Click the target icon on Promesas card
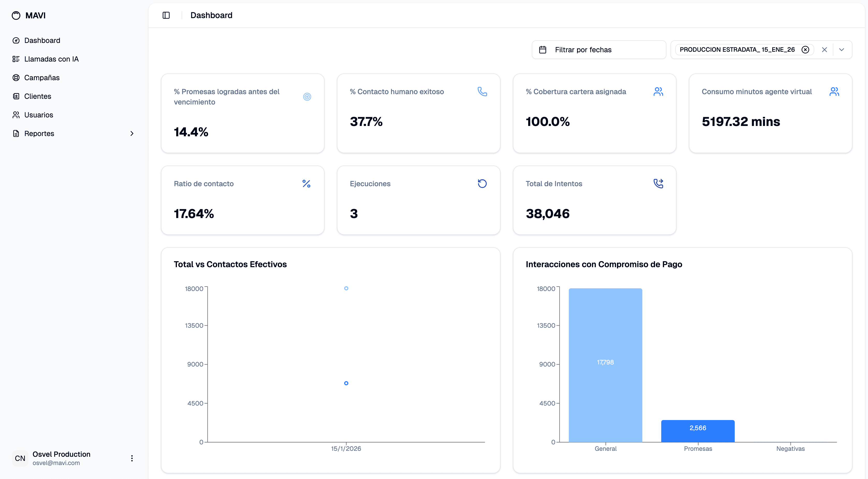The width and height of the screenshot is (868, 479). [307, 97]
